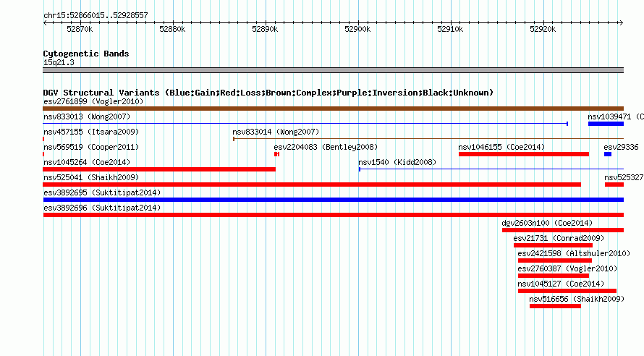This screenshot has width=644, height=356.
Task: Open the nsv516656 (Shaikh2009) label
Action: click(x=577, y=299)
